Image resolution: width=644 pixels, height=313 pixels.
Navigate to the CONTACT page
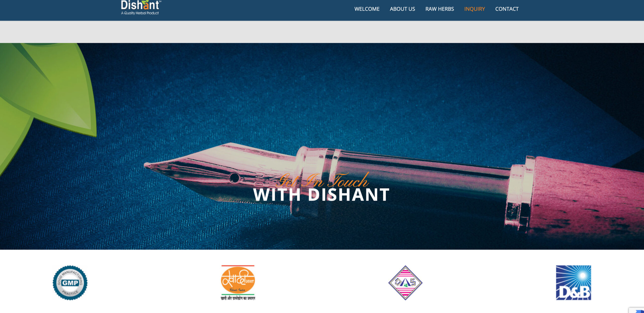click(507, 9)
